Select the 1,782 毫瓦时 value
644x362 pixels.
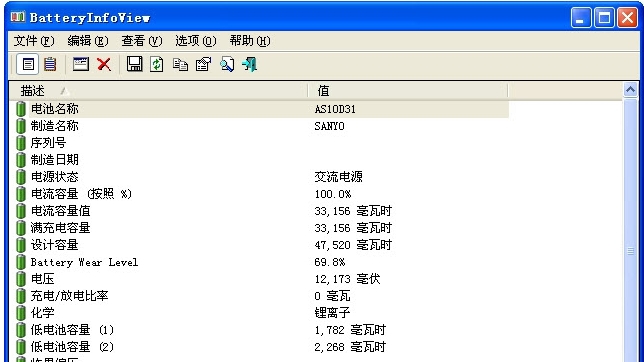350,330
